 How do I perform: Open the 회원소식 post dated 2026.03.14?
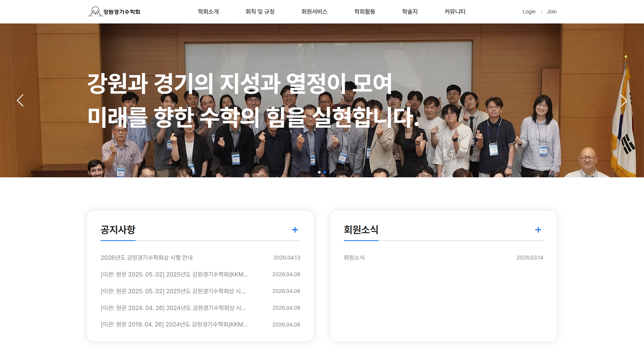tap(354, 258)
